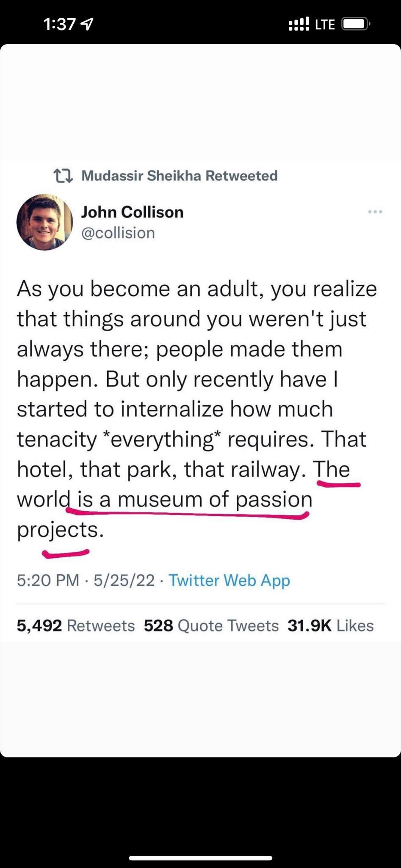The image size is (401, 868).
Task: Tap the 5:20 PM tweet timestamp
Action: point(48,580)
